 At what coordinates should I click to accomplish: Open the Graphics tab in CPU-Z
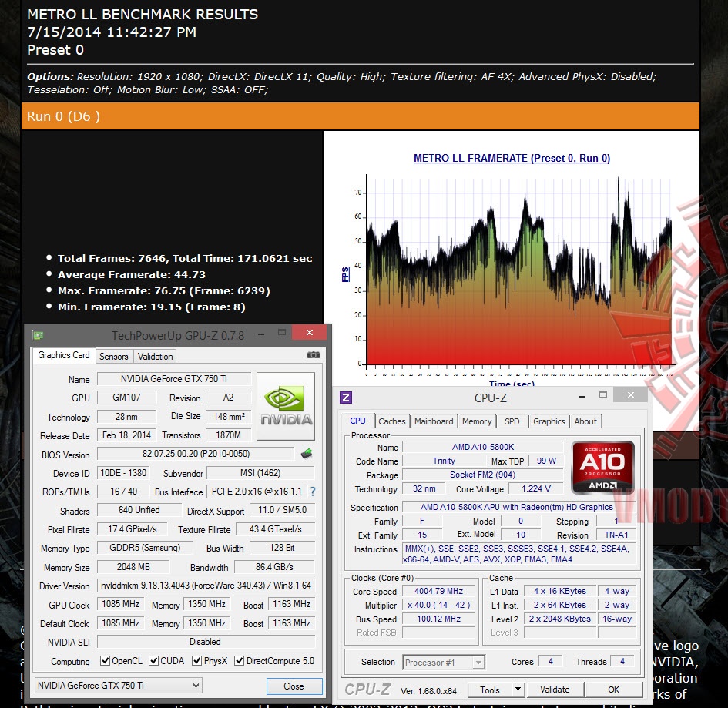(x=549, y=421)
